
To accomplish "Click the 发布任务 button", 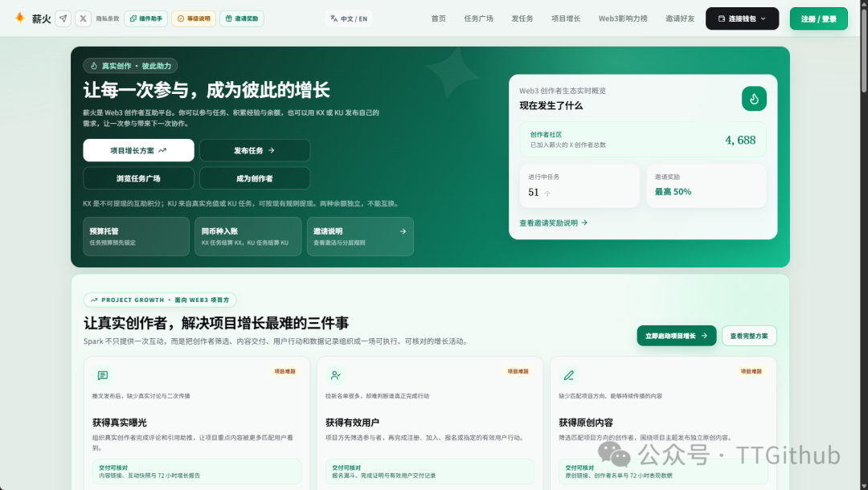I will pyautogui.click(x=255, y=150).
